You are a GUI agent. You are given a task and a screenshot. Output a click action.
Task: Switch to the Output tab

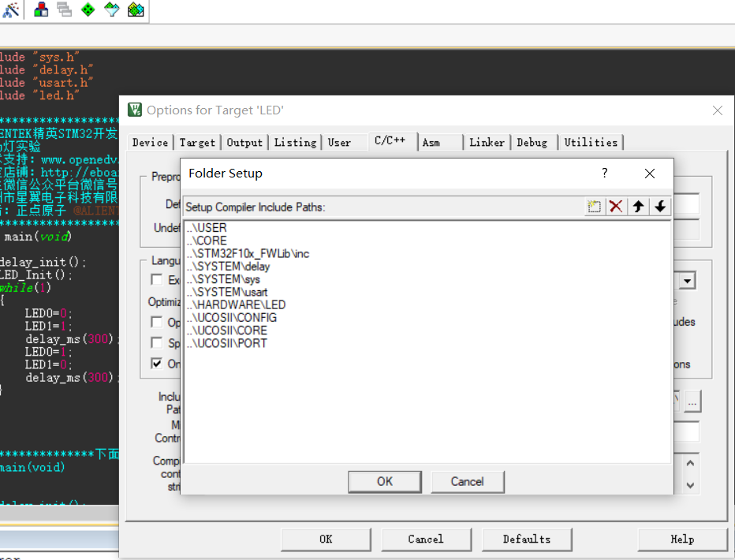pos(244,143)
